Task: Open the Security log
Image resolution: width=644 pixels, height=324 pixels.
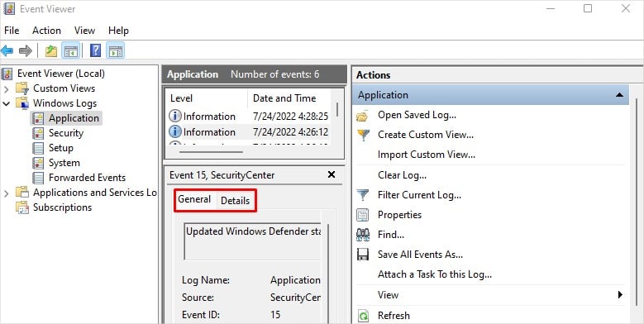Action: click(65, 133)
